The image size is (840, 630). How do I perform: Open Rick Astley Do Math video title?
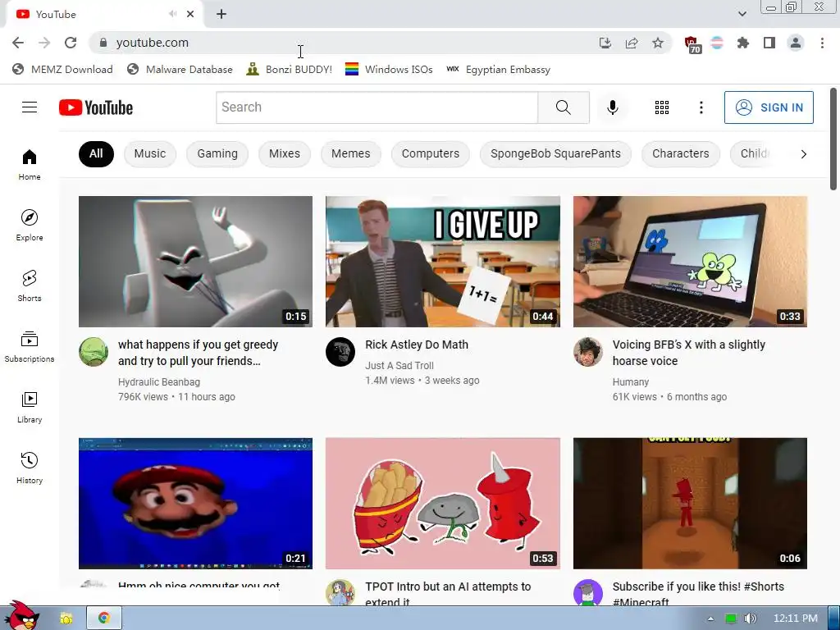[417, 345]
